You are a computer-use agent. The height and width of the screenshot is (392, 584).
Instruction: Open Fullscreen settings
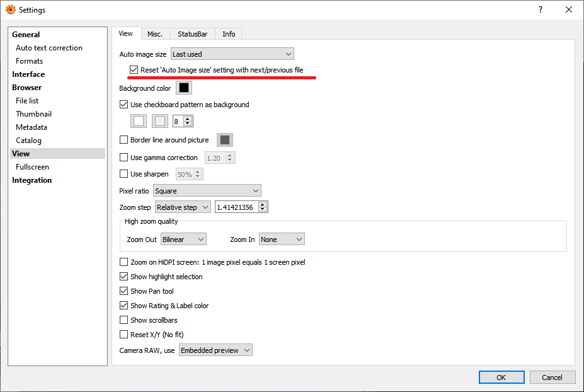(32, 167)
